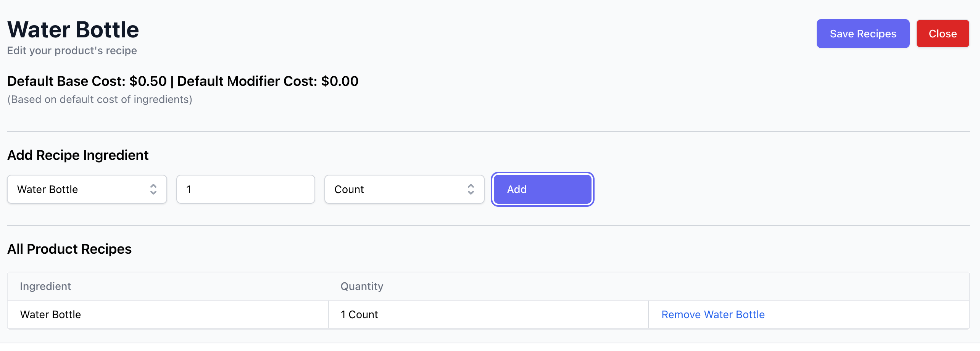Click the Default Base Cost text
This screenshot has height=351, width=980.
click(x=87, y=81)
